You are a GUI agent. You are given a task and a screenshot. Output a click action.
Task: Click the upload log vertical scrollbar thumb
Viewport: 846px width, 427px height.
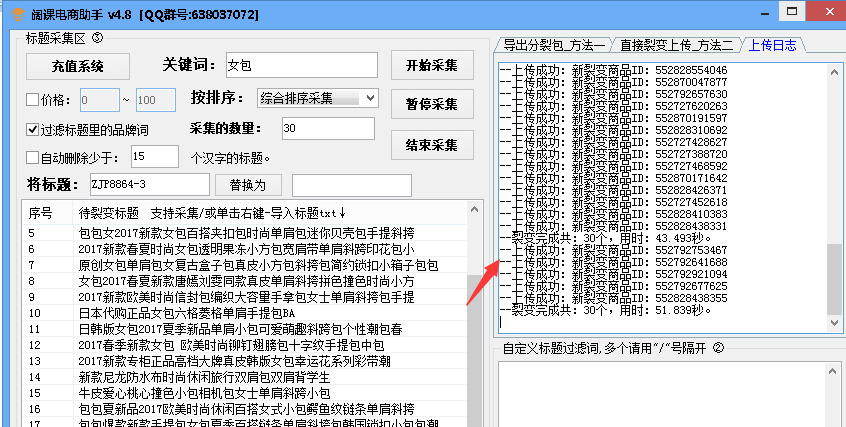836,280
